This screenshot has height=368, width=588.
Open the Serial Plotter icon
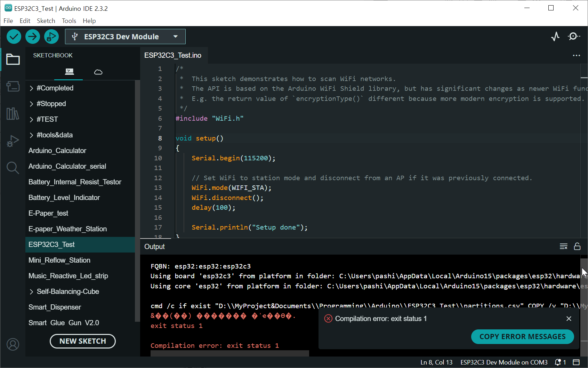[x=555, y=37]
